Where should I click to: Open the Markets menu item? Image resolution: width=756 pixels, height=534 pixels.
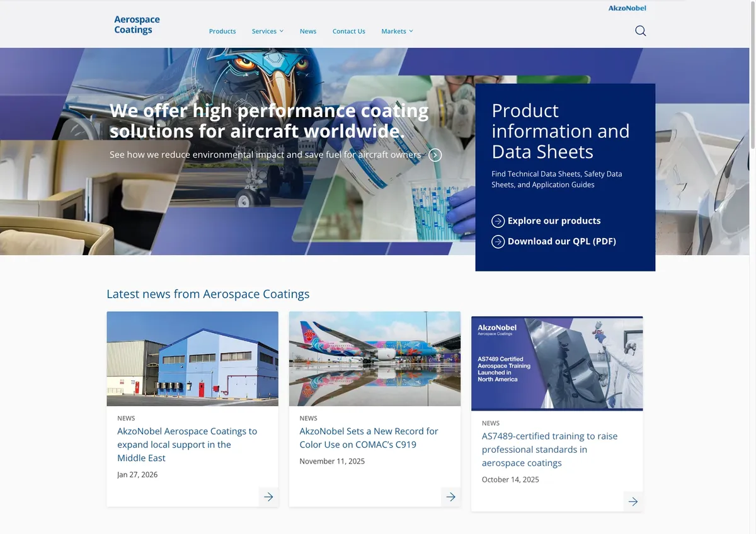394,31
